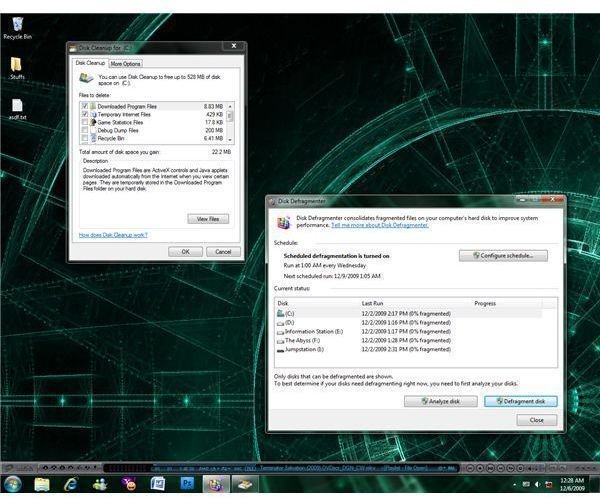
Task: Toggle Temporary Internet Files checkbox
Action: click(85, 114)
